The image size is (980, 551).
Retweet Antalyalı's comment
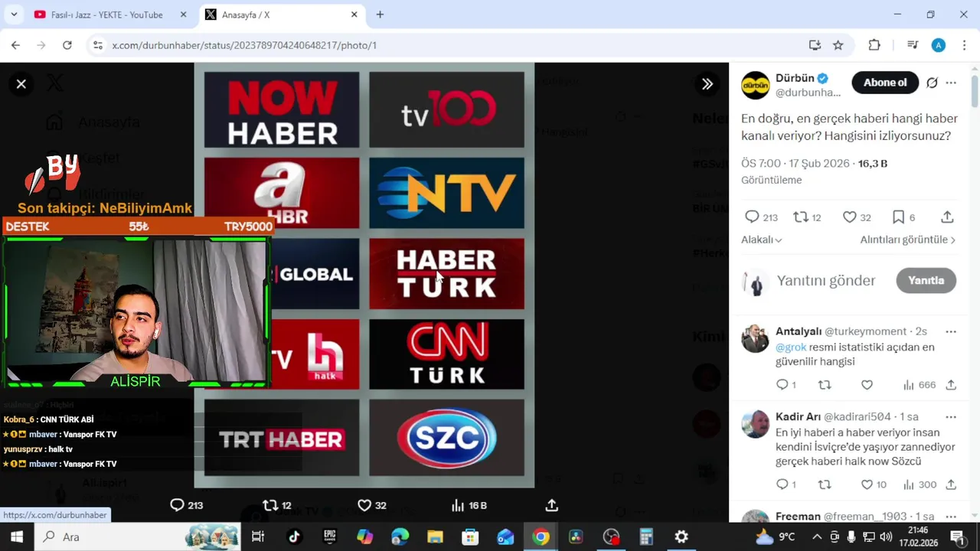[825, 385]
